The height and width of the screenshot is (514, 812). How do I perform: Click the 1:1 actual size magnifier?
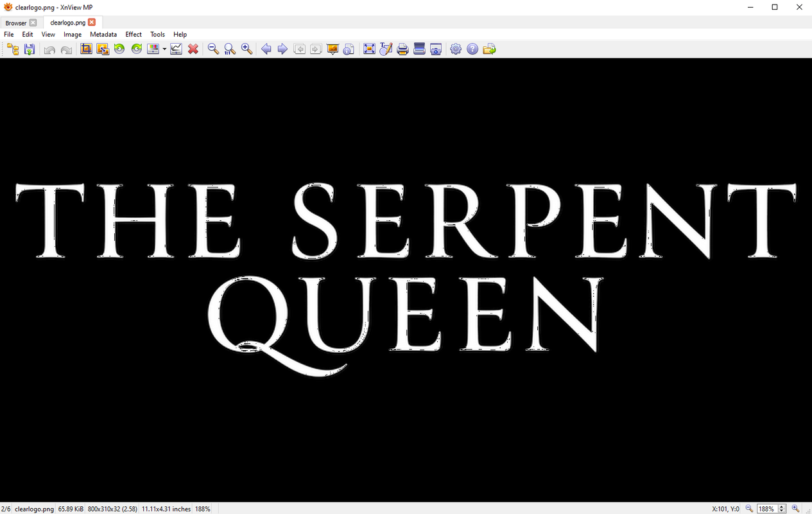click(x=230, y=49)
